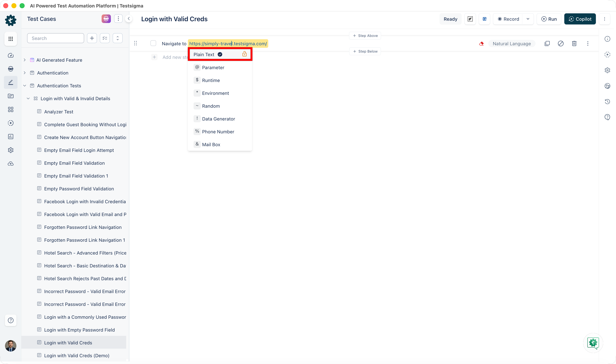Select Parameter from the data type menu
This screenshot has height=364, width=616.
tap(213, 67)
